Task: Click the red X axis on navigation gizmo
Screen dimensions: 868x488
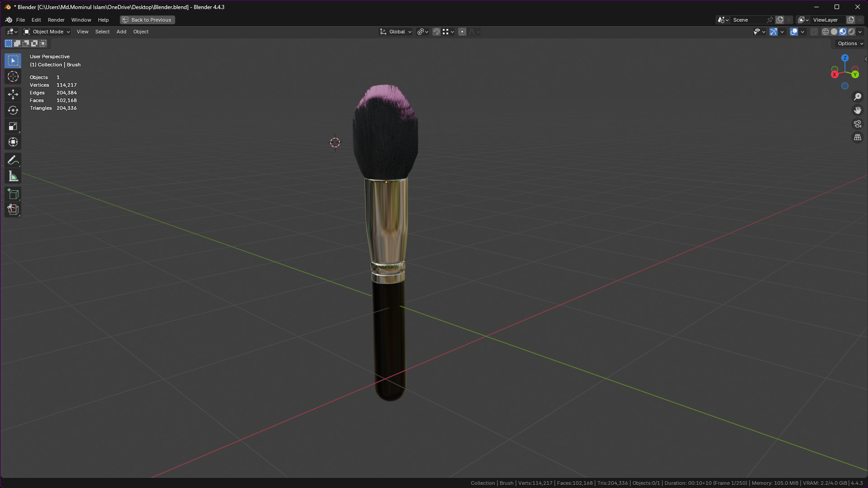Action: (x=835, y=75)
